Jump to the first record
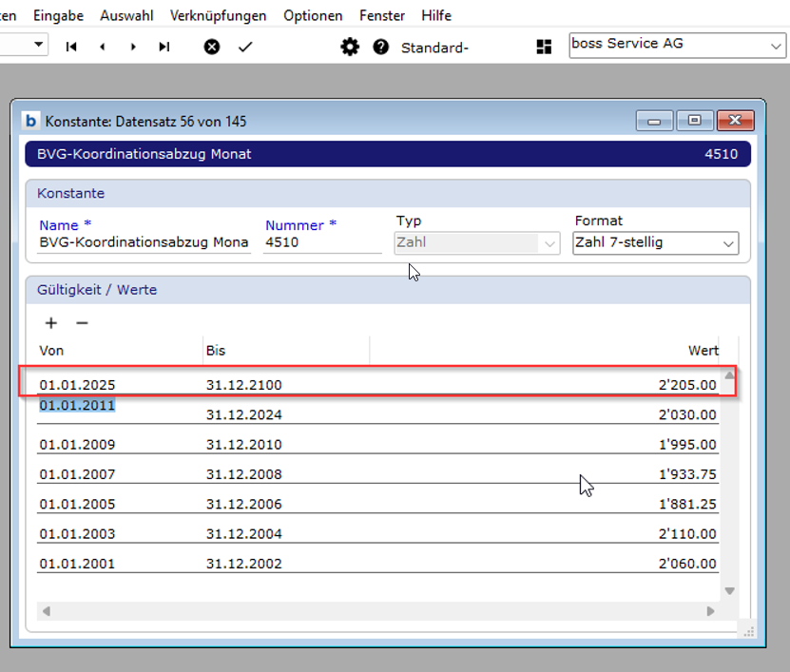This screenshot has height=672, width=790. click(71, 47)
